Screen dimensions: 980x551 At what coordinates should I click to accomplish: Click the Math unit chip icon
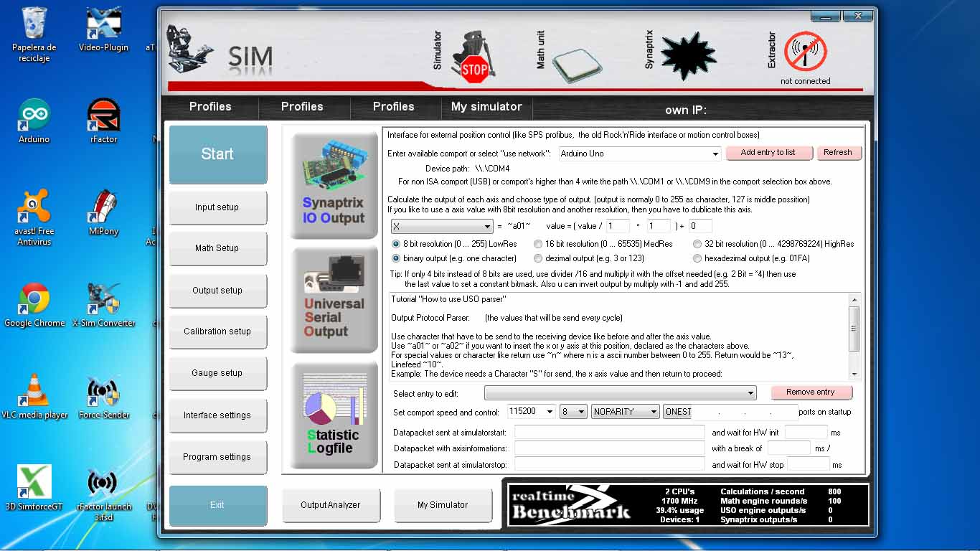point(577,65)
